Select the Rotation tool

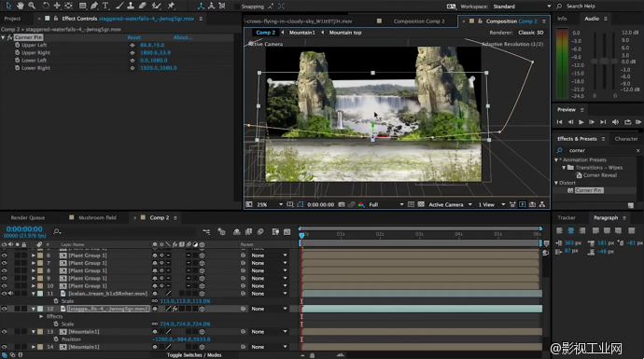tap(45, 6)
